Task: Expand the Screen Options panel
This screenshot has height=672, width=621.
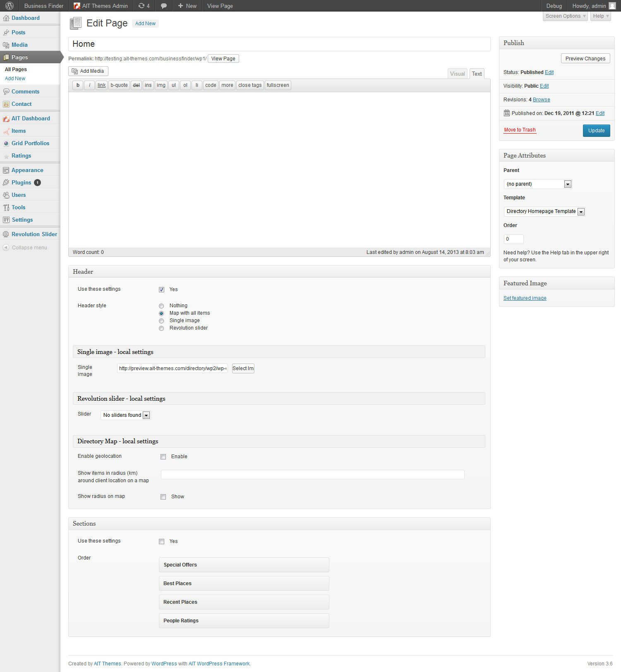Action: pyautogui.click(x=565, y=16)
